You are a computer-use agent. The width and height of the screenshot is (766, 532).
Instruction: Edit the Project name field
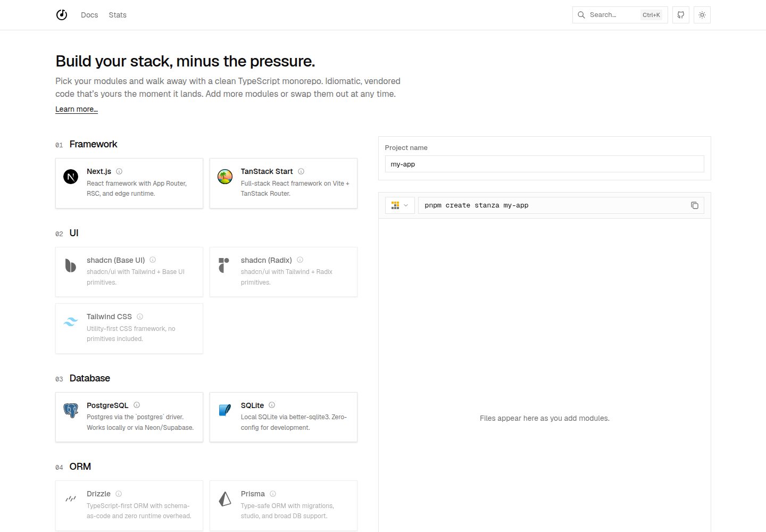544,164
